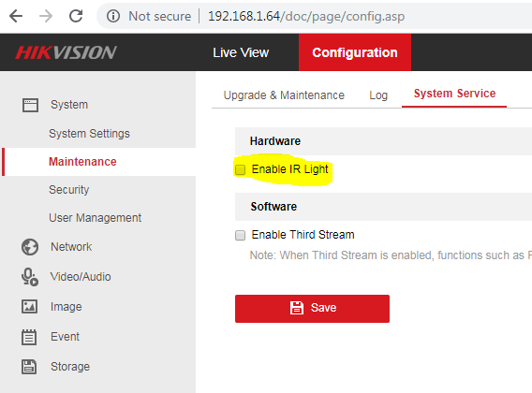Reload the page with refresh icon
Screen dimensions: 532x393
click(x=76, y=16)
